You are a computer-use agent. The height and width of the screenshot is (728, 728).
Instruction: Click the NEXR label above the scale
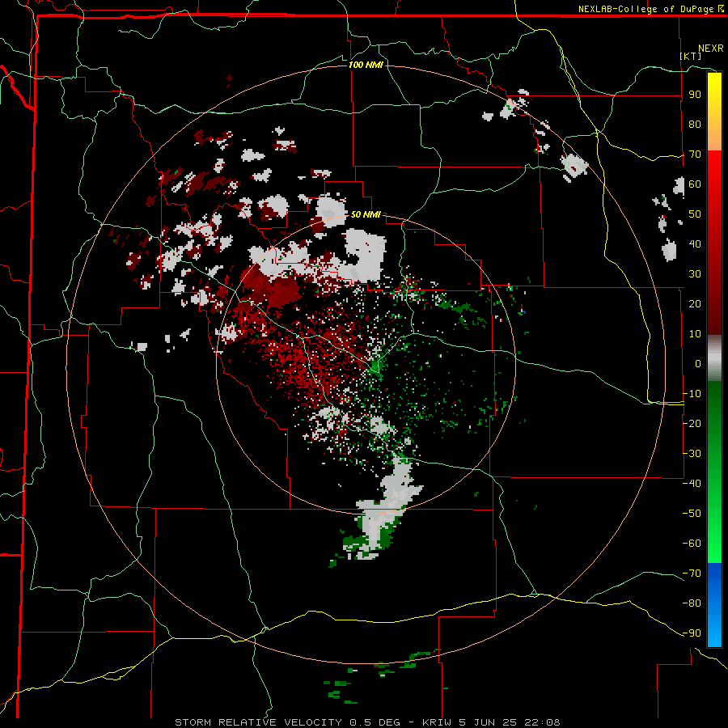coord(711,49)
